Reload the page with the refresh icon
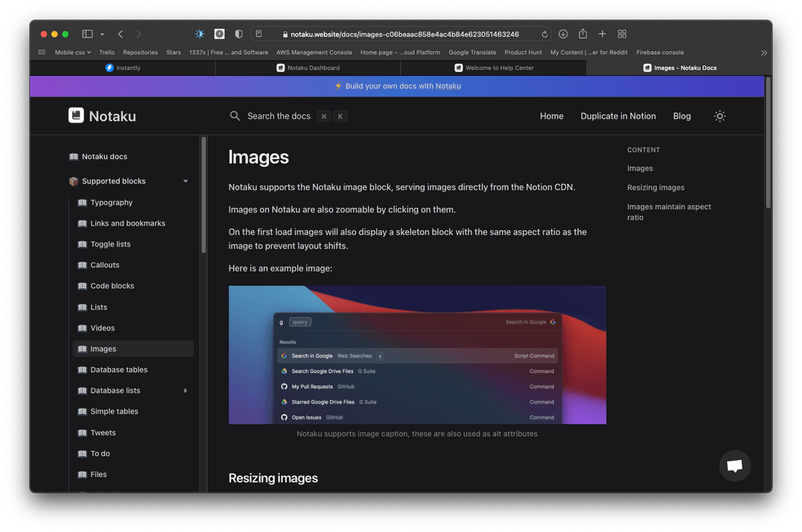This screenshot has width=802, height=532. [x=545, y=34]
